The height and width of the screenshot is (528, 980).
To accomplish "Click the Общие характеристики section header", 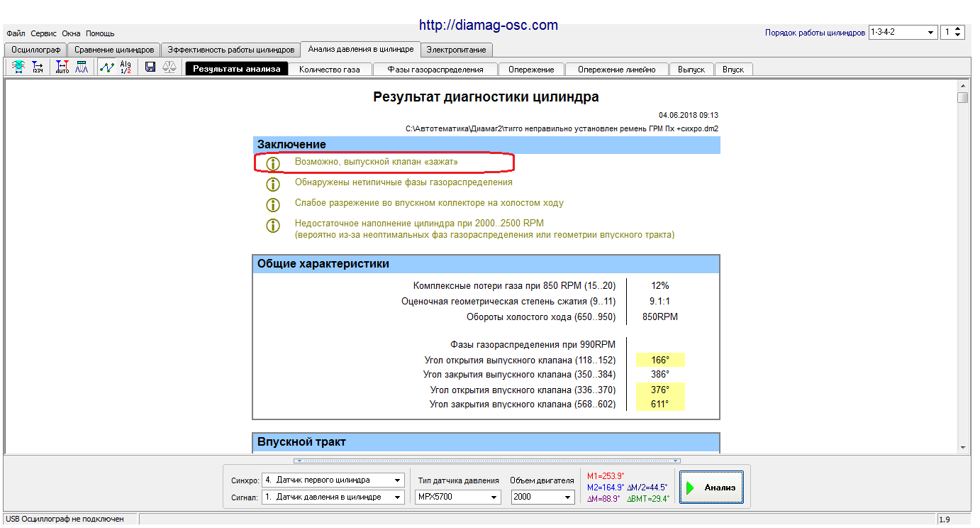I will [486, 264].
